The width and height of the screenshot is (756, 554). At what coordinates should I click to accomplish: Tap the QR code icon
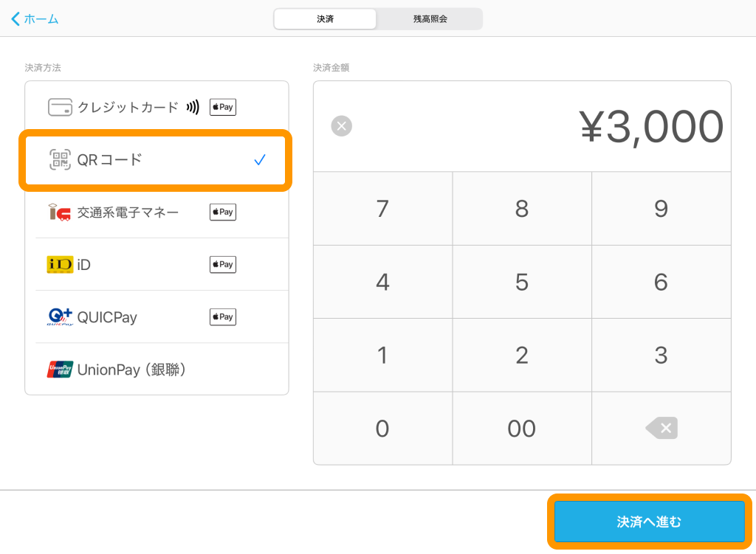click(60, 159)
